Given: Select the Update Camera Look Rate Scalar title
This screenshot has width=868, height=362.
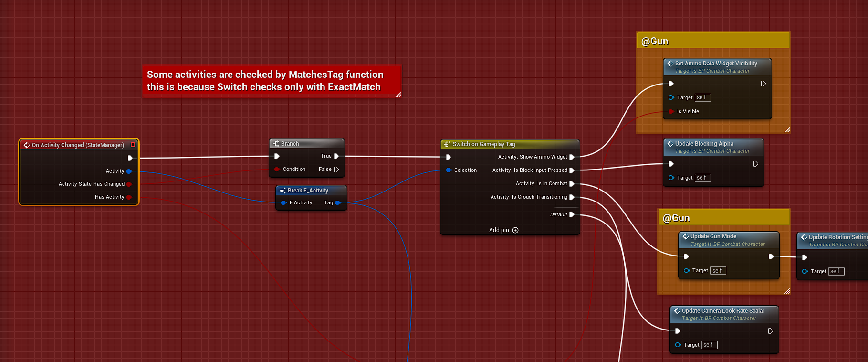Looking at the screenshot, I should coord(722,311).
